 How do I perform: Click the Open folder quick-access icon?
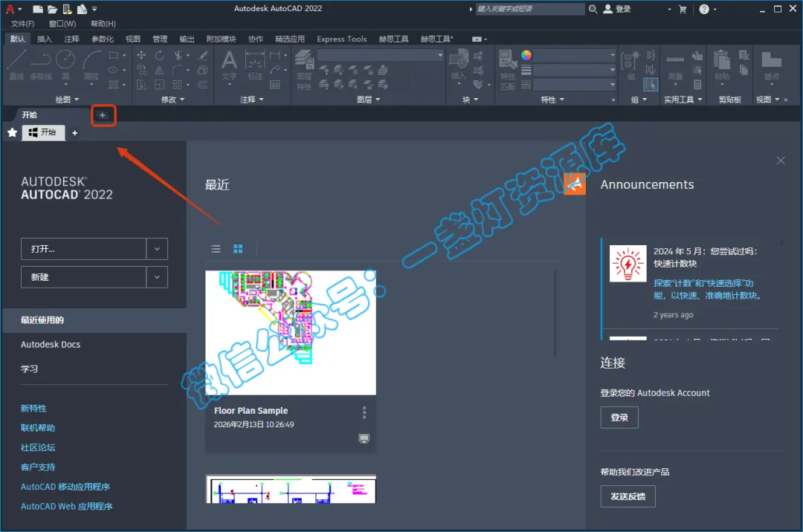click(x=52, y=9)
